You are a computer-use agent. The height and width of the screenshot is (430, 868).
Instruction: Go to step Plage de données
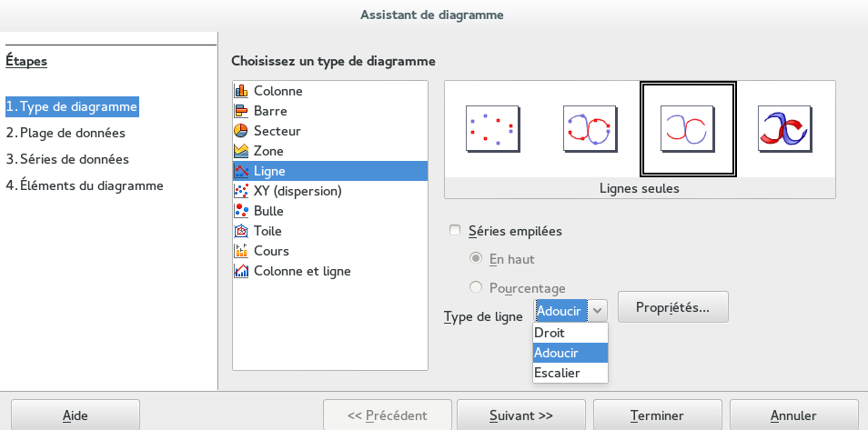pyautogui.click(x=66, y=133)
